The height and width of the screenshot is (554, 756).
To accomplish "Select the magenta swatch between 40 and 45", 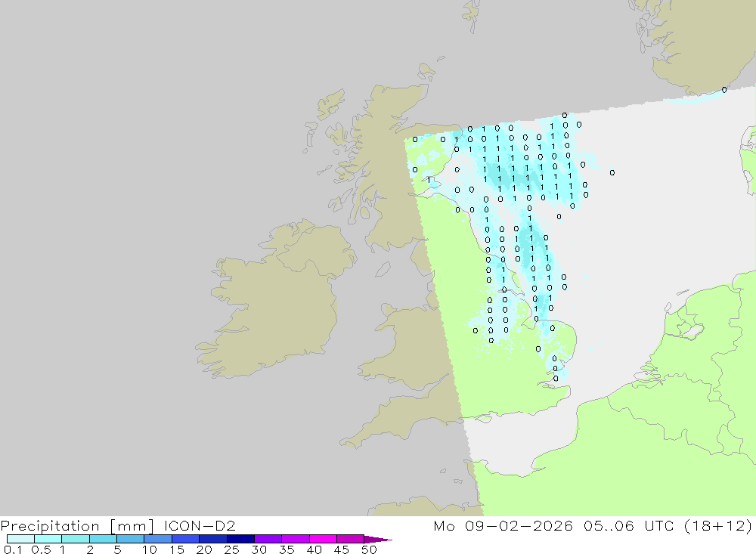I will point(323,539).
